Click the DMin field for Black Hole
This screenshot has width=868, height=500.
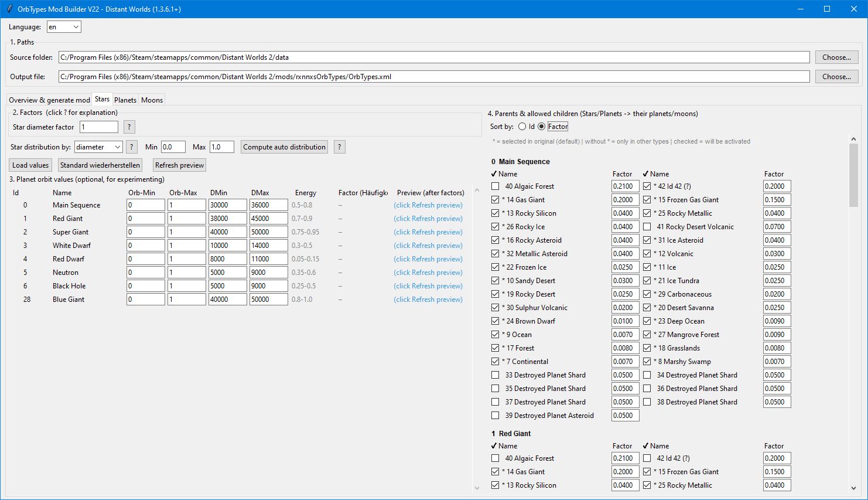[227, 286]
